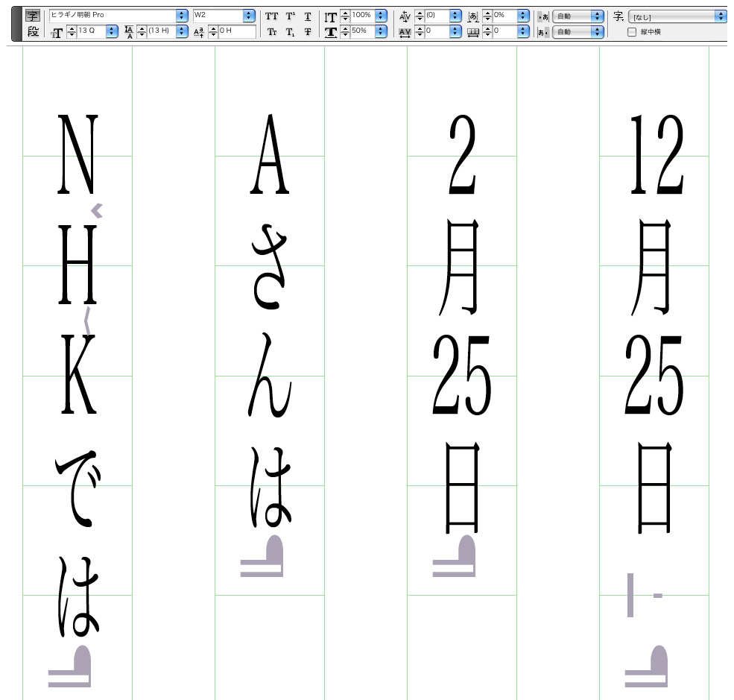Click into the 13 Q size field
This screenshot has width=734, height=700.
tap(92, 31)
